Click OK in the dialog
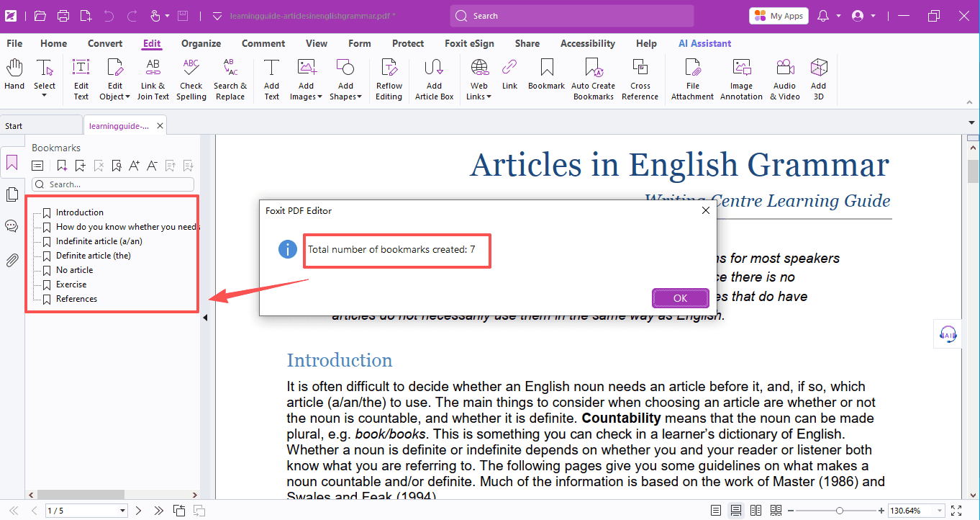This screenshot has width=980, height=520. [x=680, y=298]
